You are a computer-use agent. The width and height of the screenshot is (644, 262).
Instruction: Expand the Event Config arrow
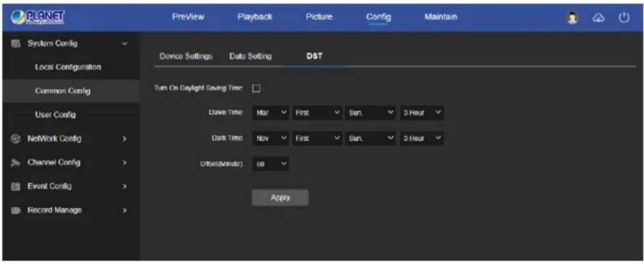click(125, 186)
